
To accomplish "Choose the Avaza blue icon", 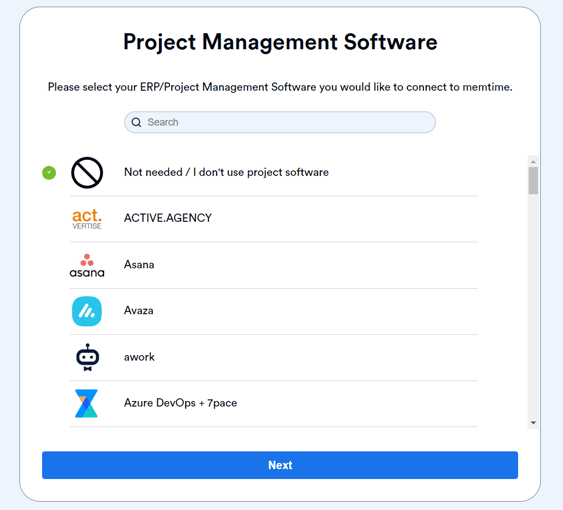I will (87, 311).
